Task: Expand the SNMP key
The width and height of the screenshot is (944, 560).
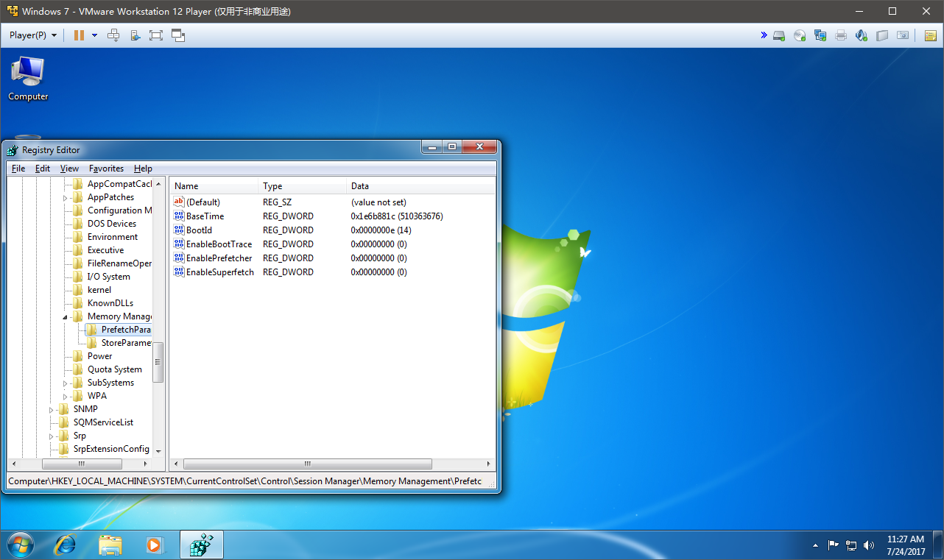Action: [x=51, y=409]
